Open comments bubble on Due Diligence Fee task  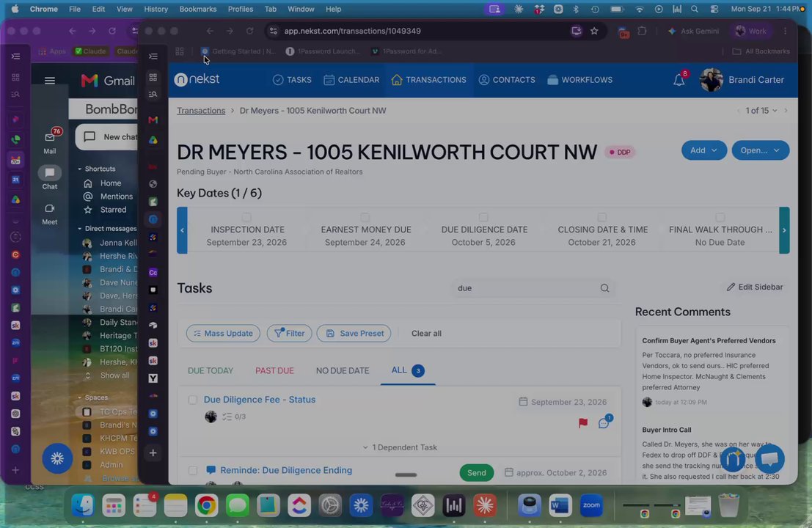click(x=604, y=423)
